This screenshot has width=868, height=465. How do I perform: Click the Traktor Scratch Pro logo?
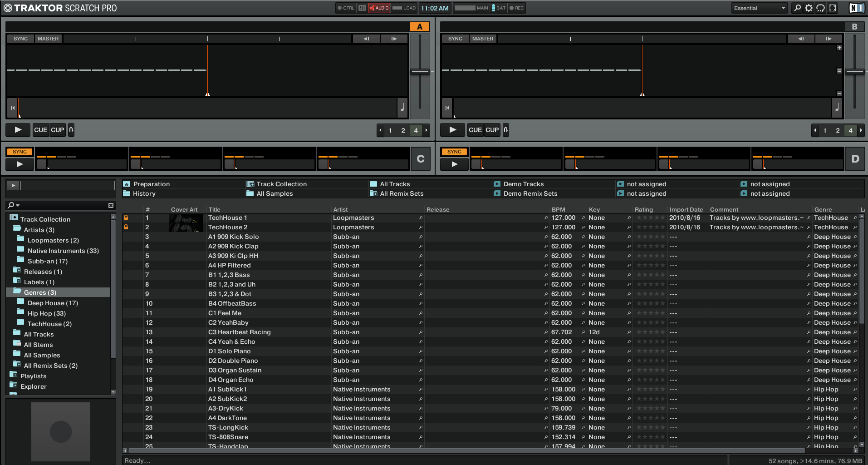click(60, 8)
